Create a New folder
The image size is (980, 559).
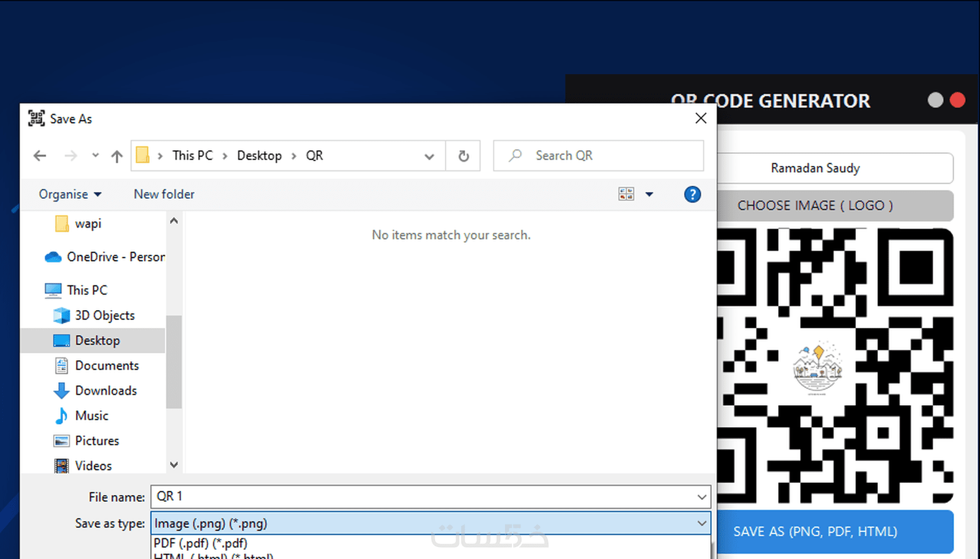click(x=164, y=194)
